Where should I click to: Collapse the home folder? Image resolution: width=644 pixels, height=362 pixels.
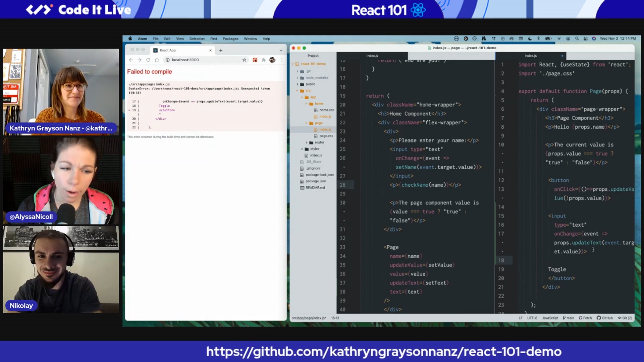click(307, 104)
